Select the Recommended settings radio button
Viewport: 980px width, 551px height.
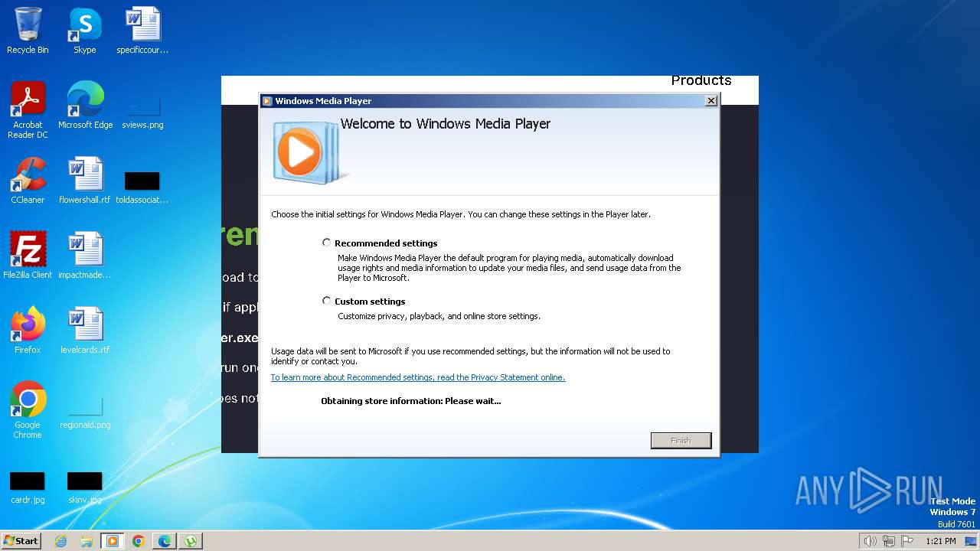pos(327,243)
